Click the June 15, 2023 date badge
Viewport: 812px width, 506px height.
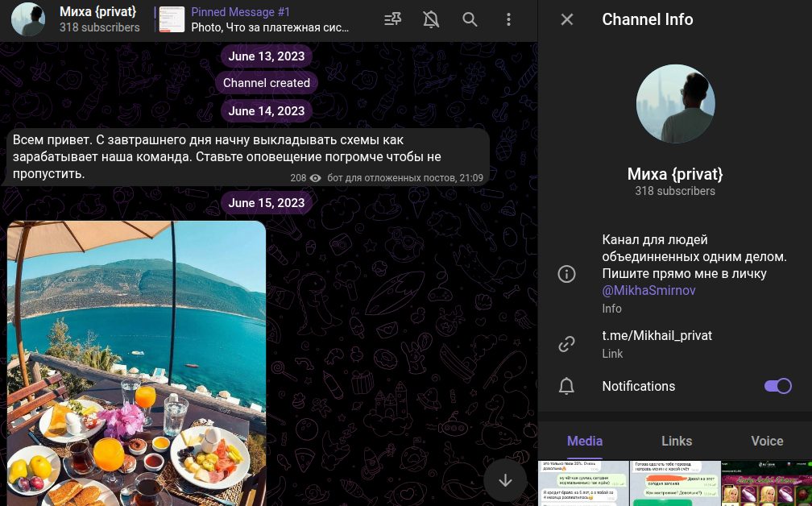(x=266, y=202)
